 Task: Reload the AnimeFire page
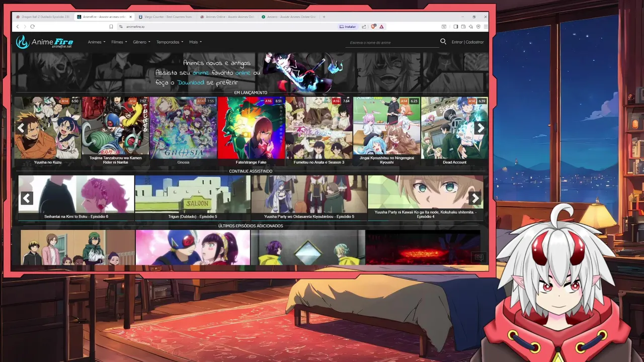coord(32,26)
